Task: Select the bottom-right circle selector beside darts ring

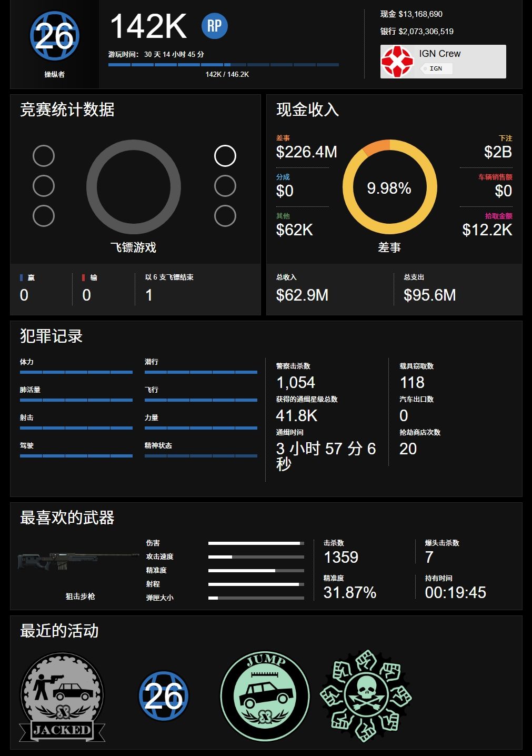Action: [x=225, y=216]
